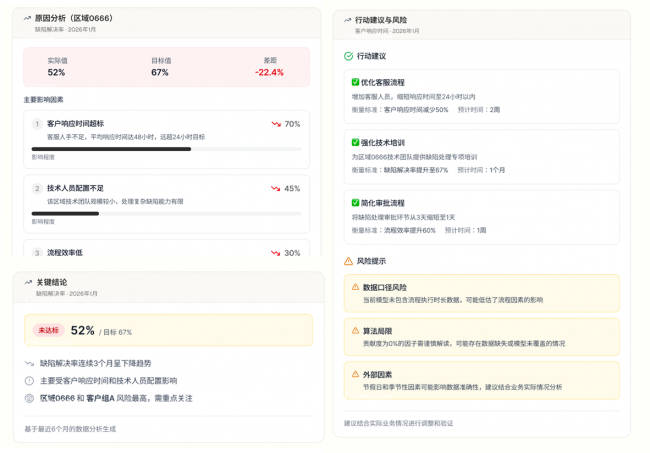The height and width of the screenshot is (453, 650).
Task: Click the warning icon on 算法局限 card
Action: tap(355, 329)
